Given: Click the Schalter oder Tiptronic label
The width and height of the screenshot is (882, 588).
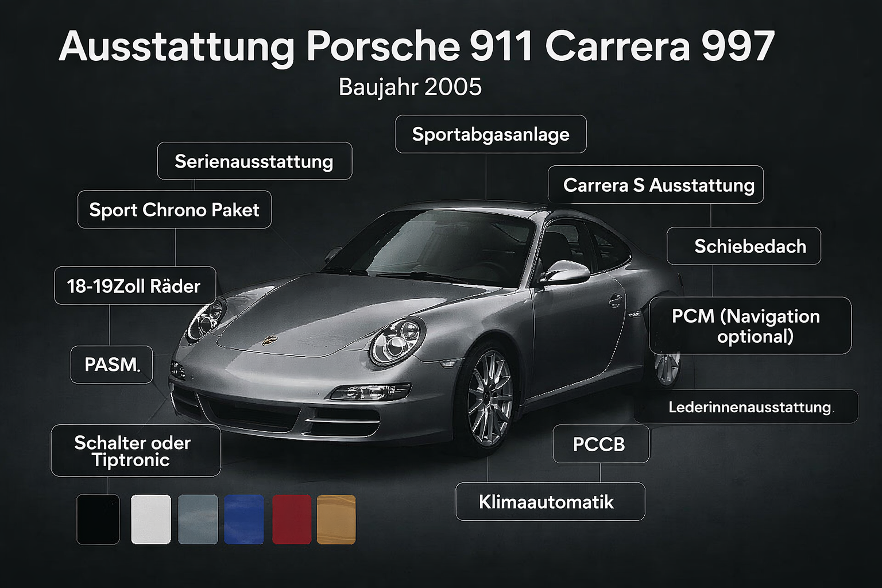Looking at the screenshot, I should click(x=136, y=451).
